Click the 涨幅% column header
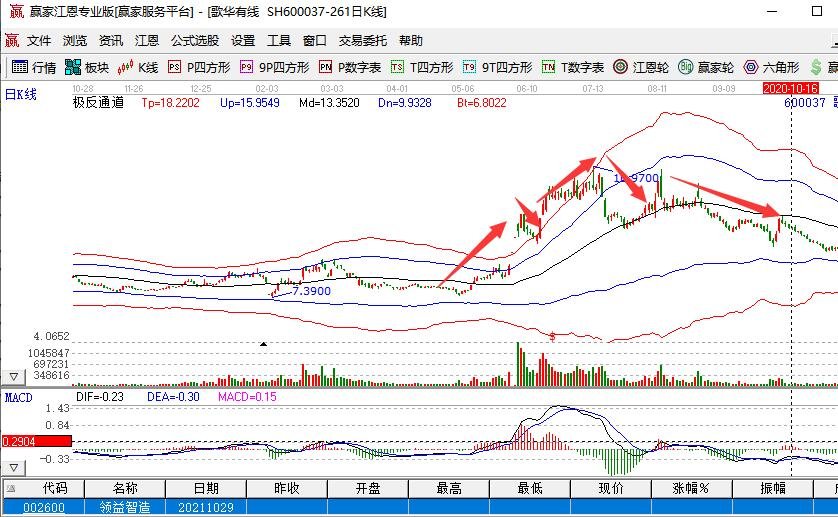838x517 pixels. point(692,488)
